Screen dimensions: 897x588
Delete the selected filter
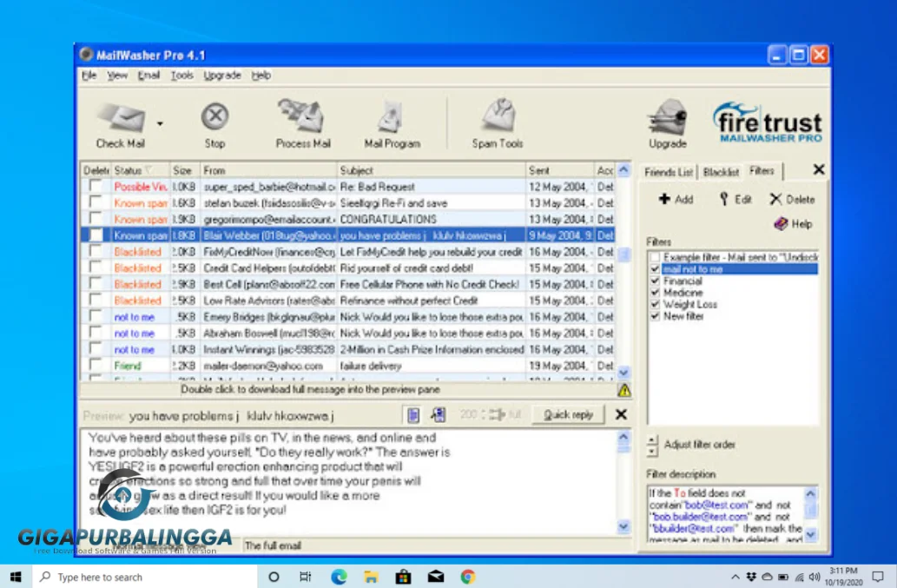click(x=792, y=199)
